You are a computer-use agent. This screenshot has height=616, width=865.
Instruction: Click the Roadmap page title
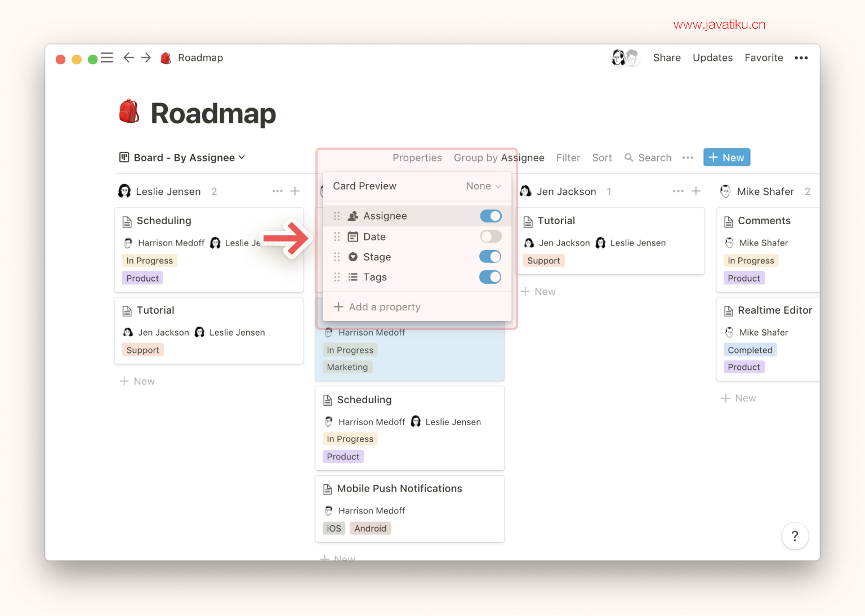(213, 113)
